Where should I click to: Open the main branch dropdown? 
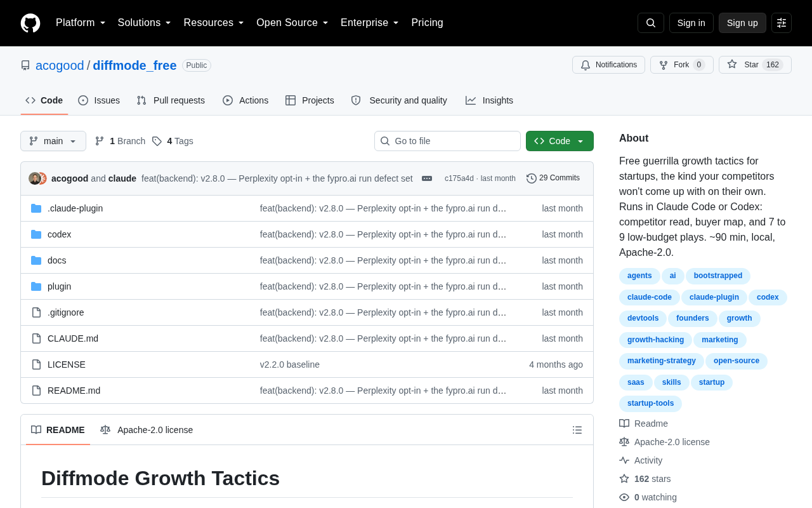[x=53, y=141]
